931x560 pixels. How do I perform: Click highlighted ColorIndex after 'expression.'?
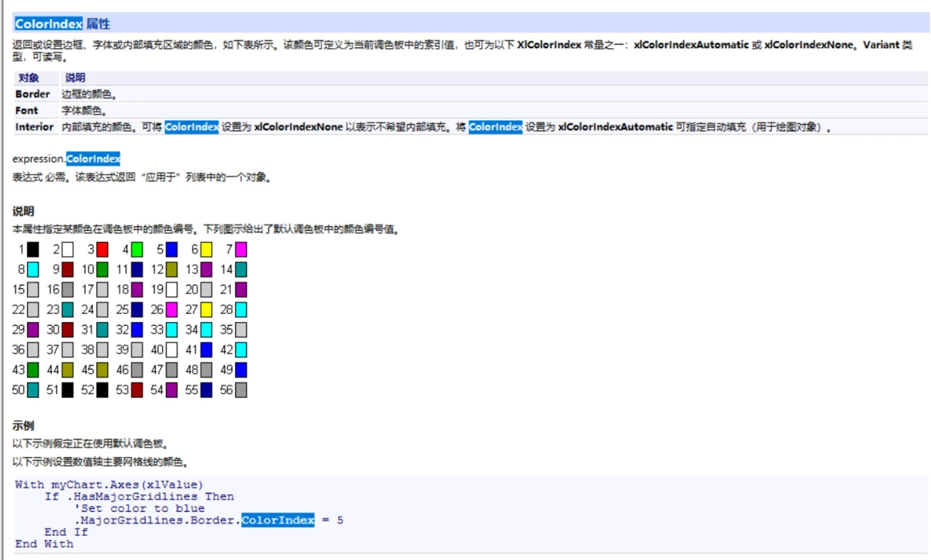tap(93, 159)
